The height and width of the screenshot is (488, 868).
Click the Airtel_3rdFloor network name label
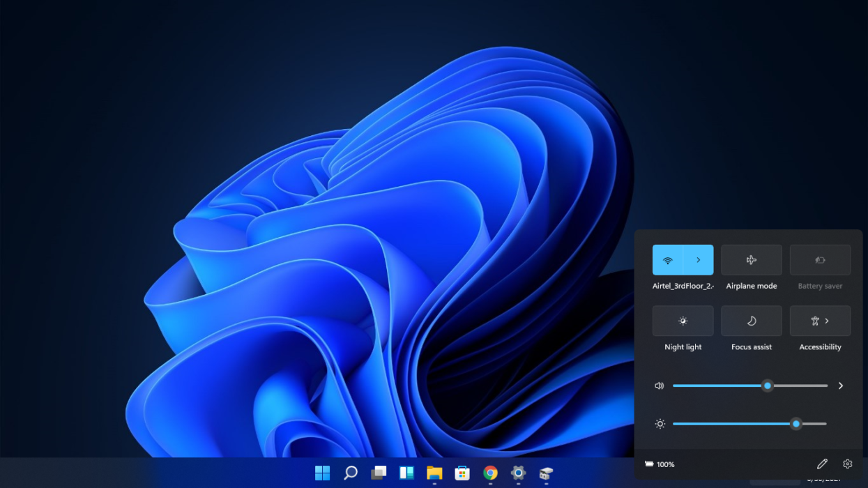click(x=683, y=286)
